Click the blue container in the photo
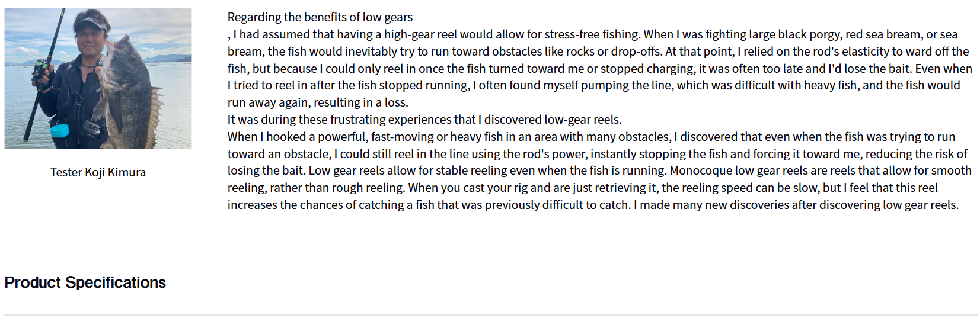Viewport: 980px width, 331px height. [x=60, y=130]
